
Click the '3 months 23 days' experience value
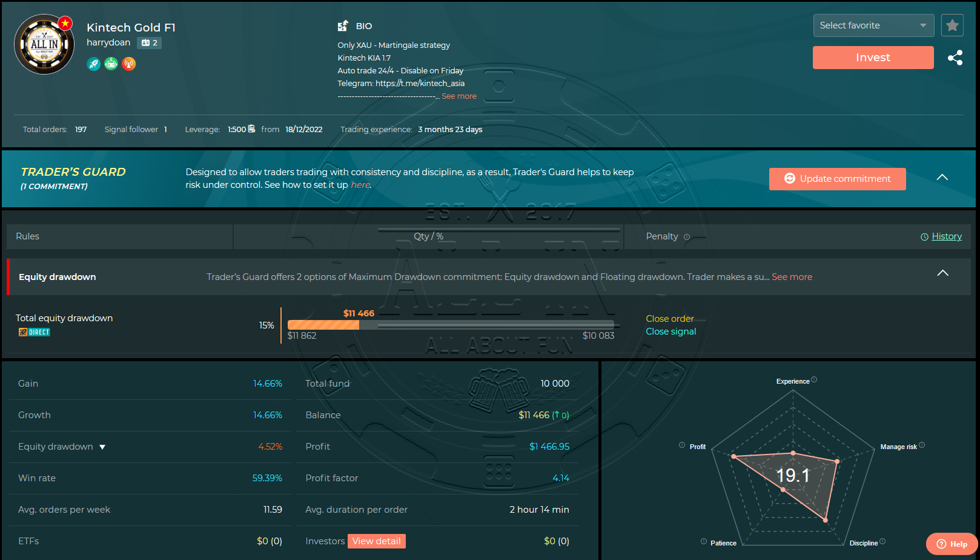pyautogui.click(x=450, y=130)
